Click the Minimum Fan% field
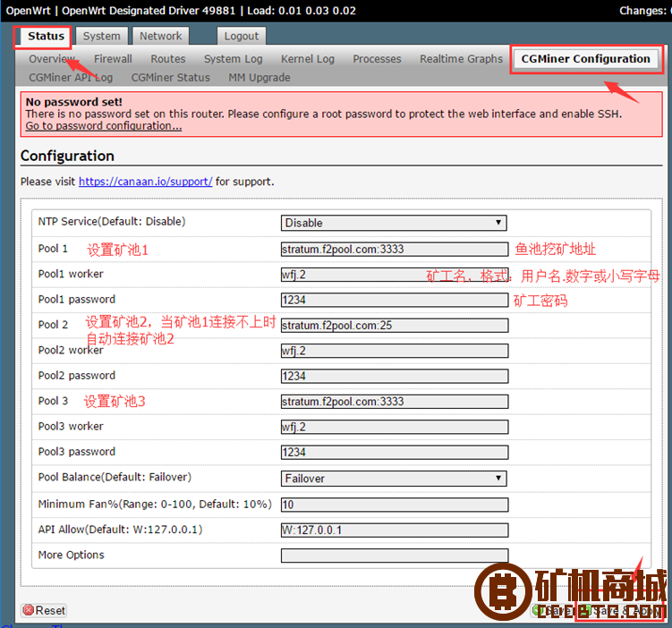 point(395,505)
